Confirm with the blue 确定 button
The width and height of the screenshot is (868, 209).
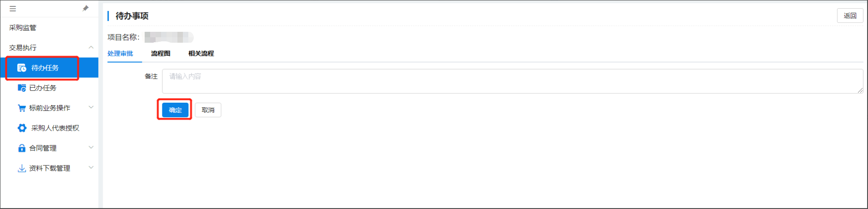click(175, 110)
